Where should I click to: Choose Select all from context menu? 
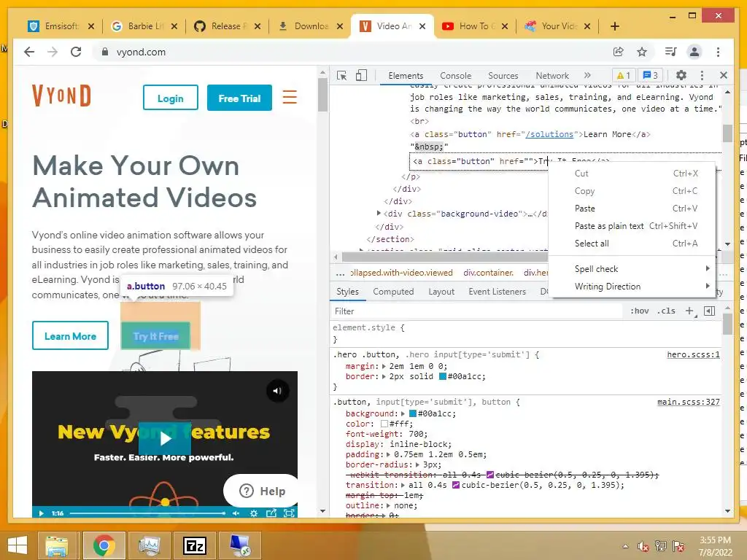[x=632, y=244]
